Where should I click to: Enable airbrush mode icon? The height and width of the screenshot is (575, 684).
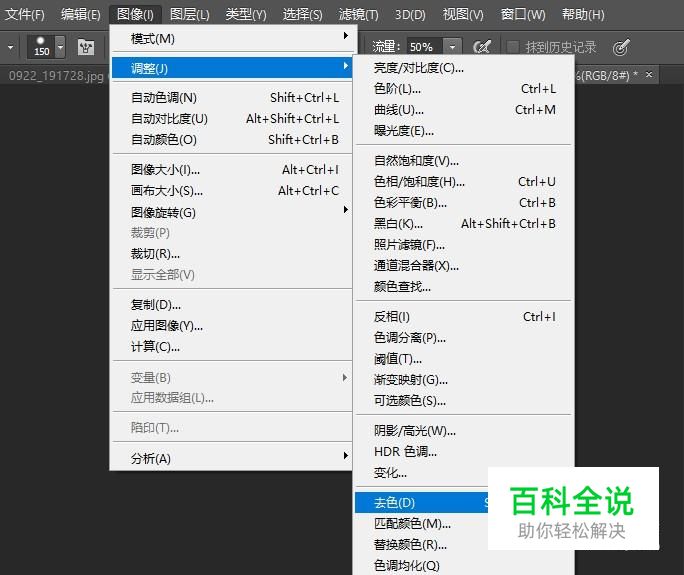click(x=482, y=47)
